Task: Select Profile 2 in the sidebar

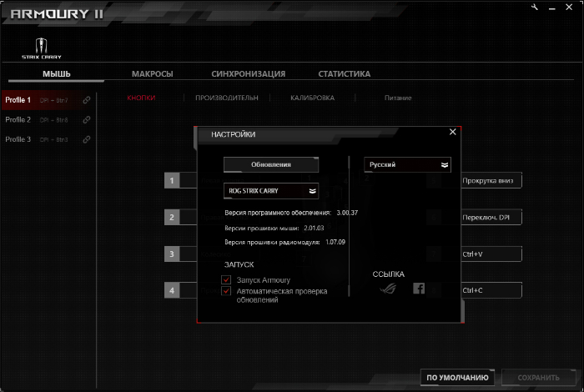Action: [47, 119]
